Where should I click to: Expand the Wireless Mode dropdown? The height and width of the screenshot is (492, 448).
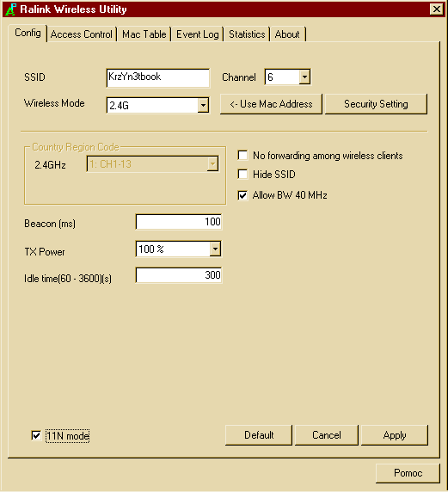(x=203, y=105)
